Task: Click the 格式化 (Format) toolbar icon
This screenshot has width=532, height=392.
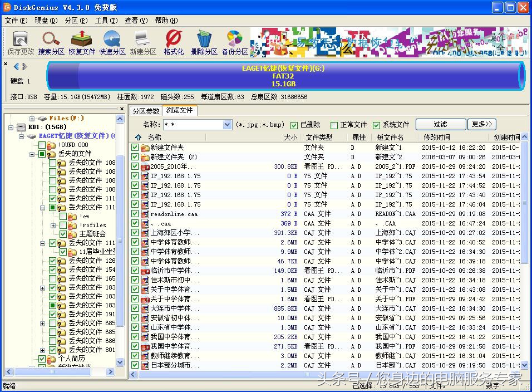Action: pos(174,42)
